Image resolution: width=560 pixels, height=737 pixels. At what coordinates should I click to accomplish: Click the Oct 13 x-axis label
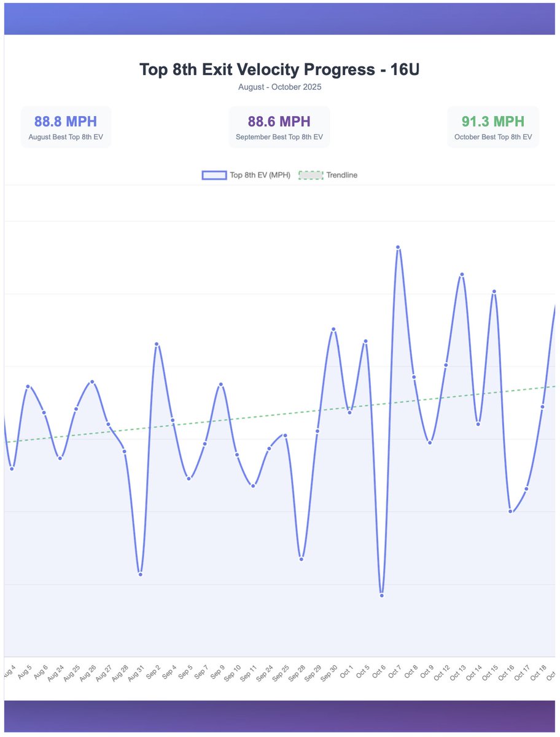click(458, 673)
